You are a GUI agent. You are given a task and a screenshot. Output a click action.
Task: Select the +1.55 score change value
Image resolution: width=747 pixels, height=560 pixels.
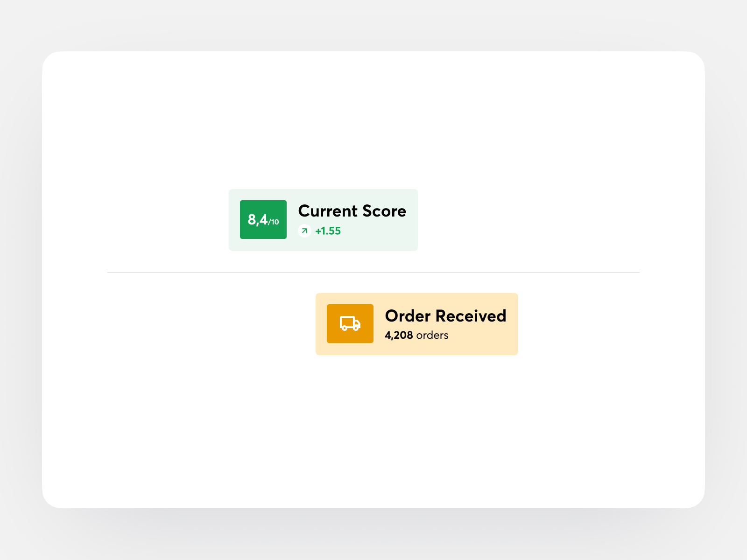328,231
